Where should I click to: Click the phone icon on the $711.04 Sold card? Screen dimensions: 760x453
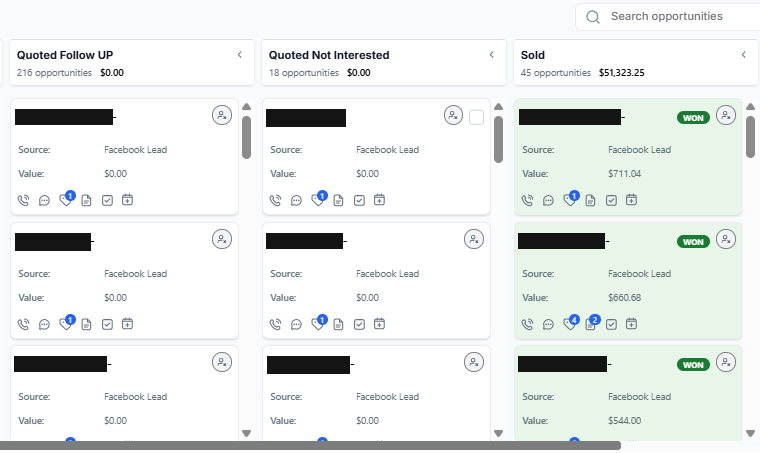(527, 200)
